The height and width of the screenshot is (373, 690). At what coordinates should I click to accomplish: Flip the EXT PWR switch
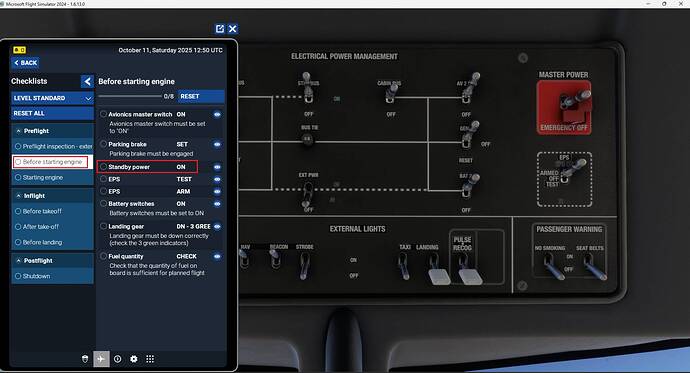point(307,196)
